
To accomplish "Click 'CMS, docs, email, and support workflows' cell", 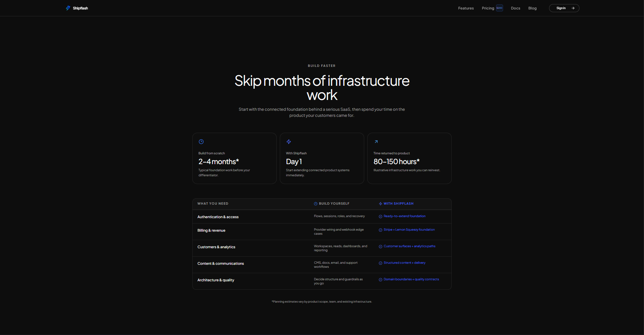I will point(336,265).
